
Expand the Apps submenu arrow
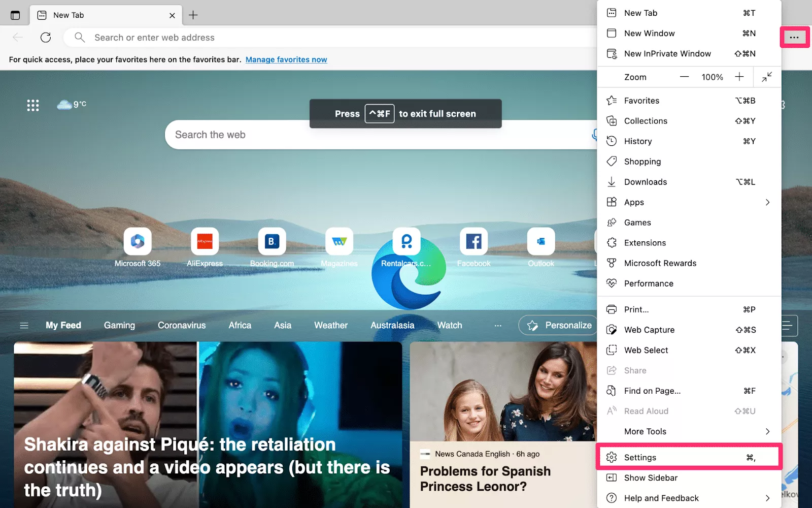pyautogui.click(x=767, y=202)
